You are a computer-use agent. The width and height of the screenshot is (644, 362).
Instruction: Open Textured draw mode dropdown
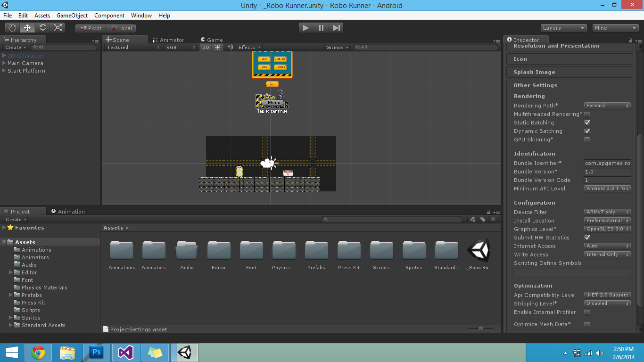132,47
